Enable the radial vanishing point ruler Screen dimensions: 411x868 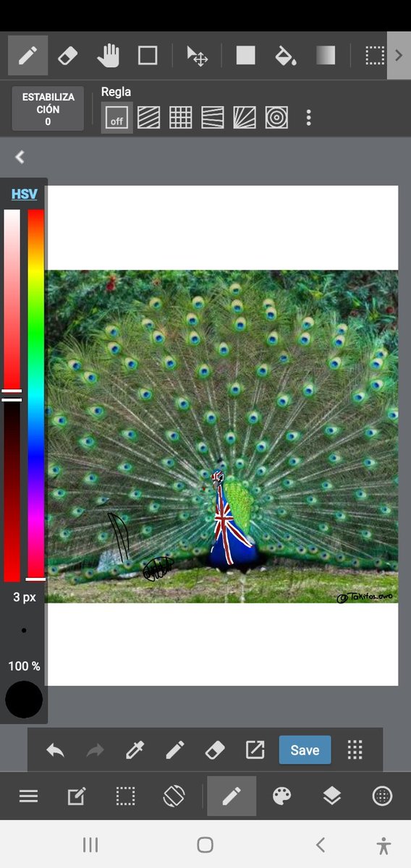click(245, 117)
